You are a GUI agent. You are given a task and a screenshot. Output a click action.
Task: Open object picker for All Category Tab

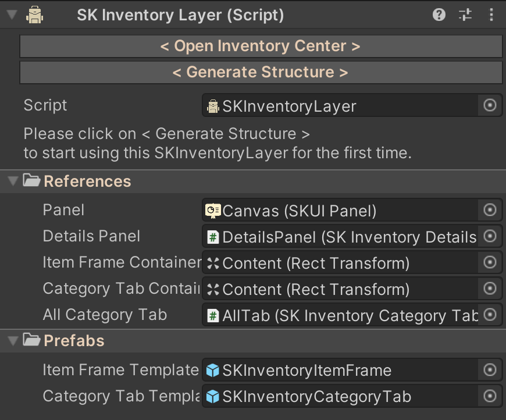[490, 315]
